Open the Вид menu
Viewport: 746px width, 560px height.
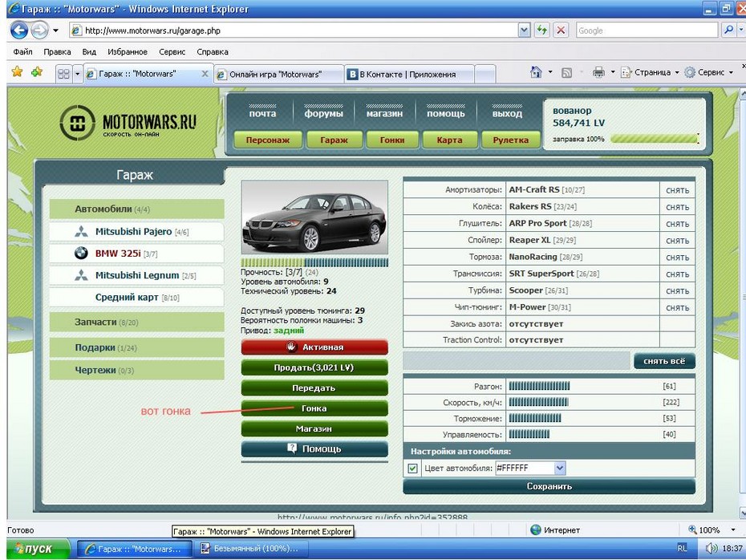89,52
